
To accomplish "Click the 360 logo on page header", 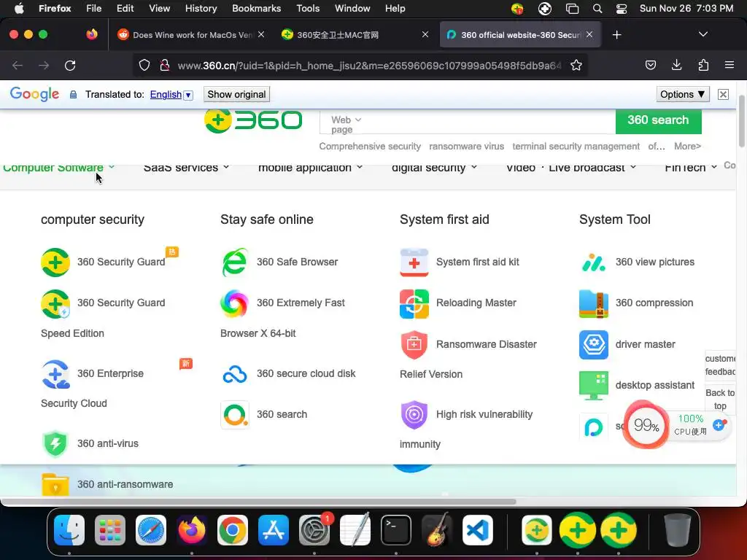I will 253,120.
